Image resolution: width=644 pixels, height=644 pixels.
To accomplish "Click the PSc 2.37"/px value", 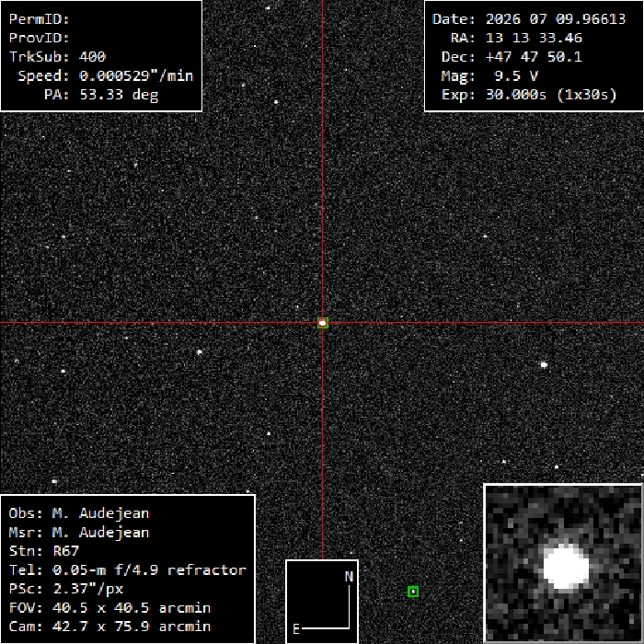I will pos(88,589).
